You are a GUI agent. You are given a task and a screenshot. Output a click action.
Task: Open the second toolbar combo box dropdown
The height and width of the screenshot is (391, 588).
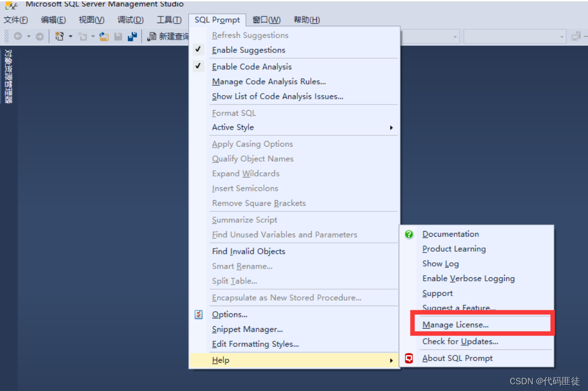coord(561,37)
